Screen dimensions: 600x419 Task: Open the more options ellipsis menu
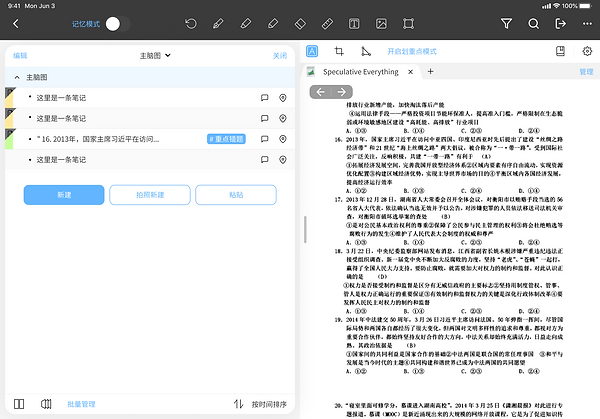(x=587, y=24)
